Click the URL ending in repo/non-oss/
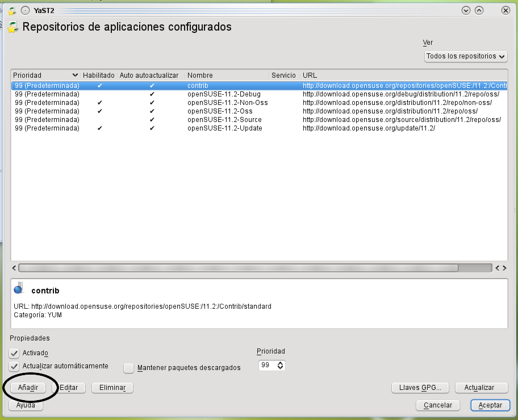This screenshot has width=518, height=420. tap(398, 103)
